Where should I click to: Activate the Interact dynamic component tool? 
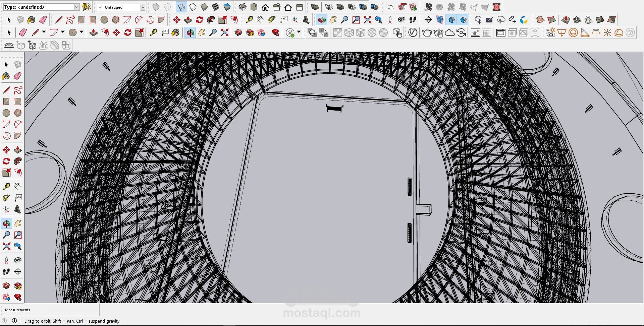point(390,7)
